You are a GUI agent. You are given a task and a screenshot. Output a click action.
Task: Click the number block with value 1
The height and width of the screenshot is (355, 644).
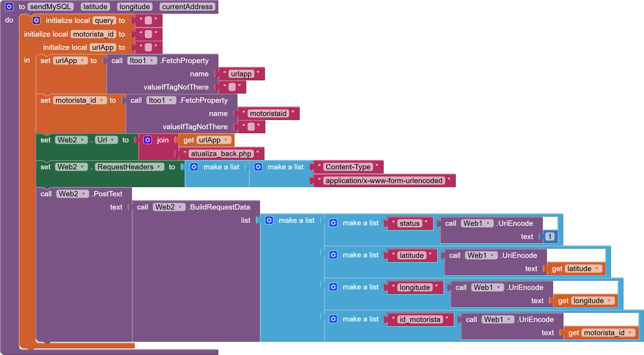(x=550, y=236)
